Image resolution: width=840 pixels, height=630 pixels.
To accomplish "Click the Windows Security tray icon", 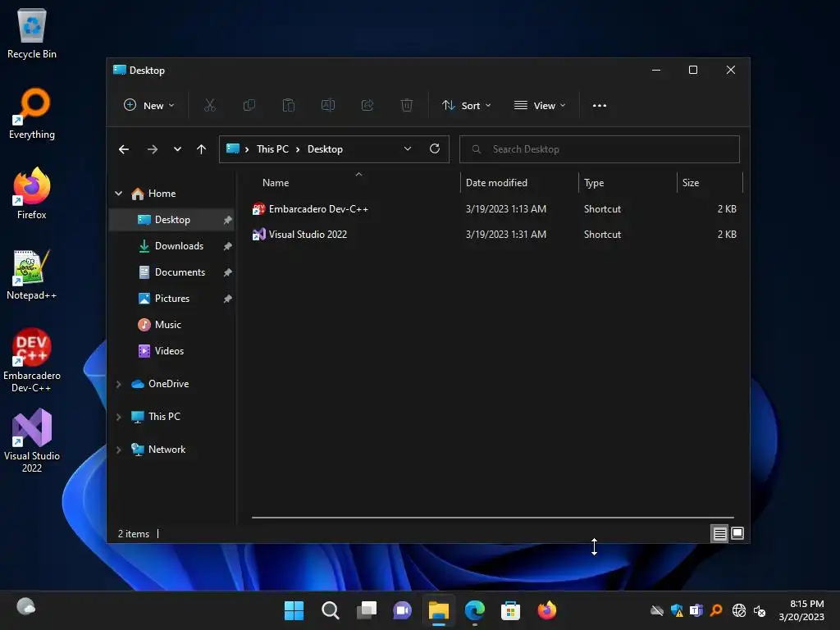I will coord(677,610).
